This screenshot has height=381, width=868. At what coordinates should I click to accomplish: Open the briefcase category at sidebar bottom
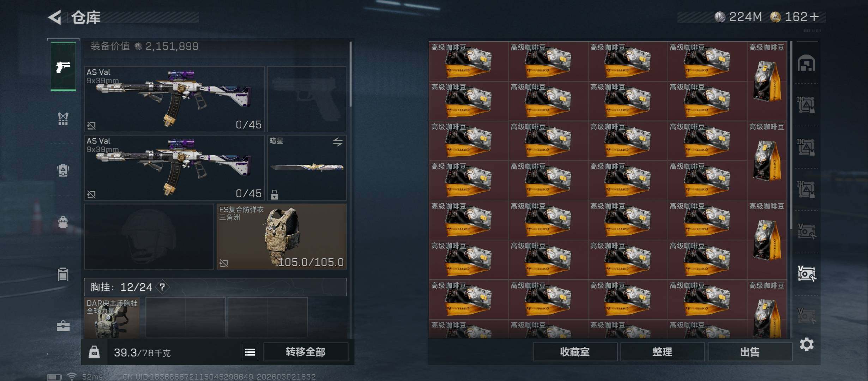point(63,325)
